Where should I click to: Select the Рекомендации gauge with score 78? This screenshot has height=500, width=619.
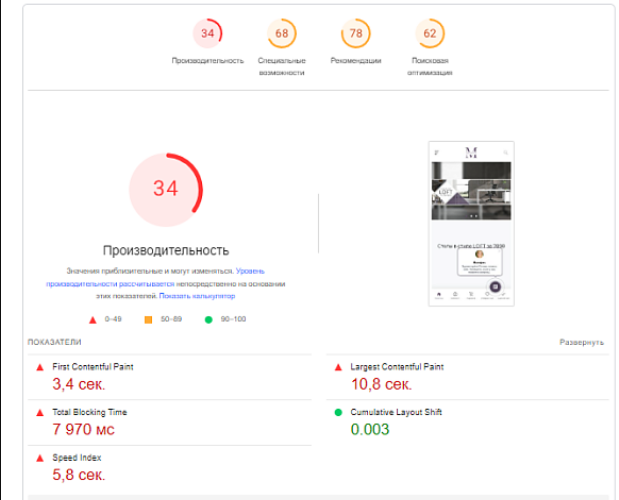pos(355,34)
